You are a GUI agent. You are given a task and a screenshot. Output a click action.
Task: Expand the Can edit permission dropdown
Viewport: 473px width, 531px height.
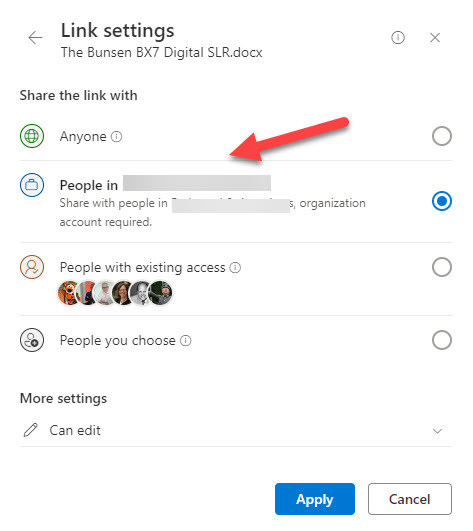tap(236, 430)
